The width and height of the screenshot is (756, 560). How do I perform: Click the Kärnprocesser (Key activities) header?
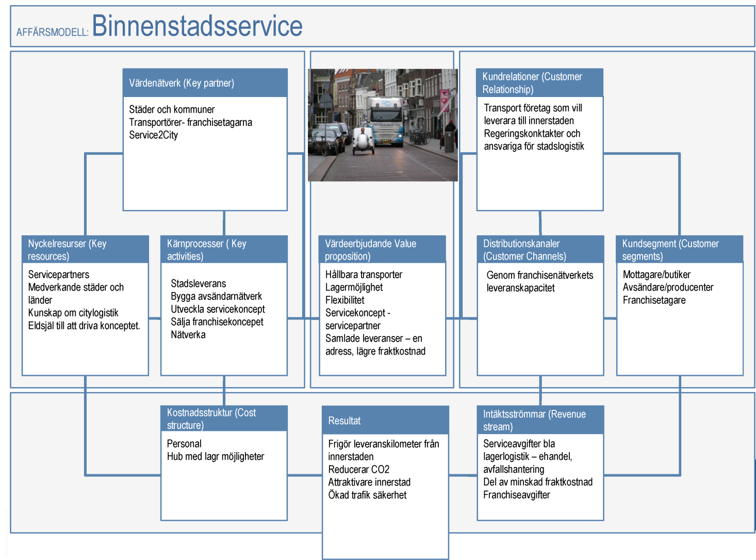coord(224,249)
